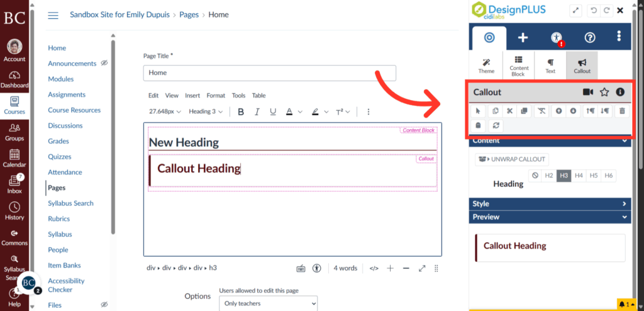This screenshot has width=644, height=311.
Task: Open the superscript options arrow
Action: click(x=348, y=111)
